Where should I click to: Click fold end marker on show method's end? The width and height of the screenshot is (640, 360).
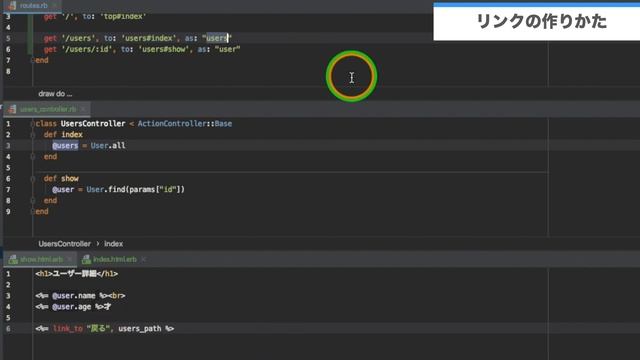tap(33, 201)
